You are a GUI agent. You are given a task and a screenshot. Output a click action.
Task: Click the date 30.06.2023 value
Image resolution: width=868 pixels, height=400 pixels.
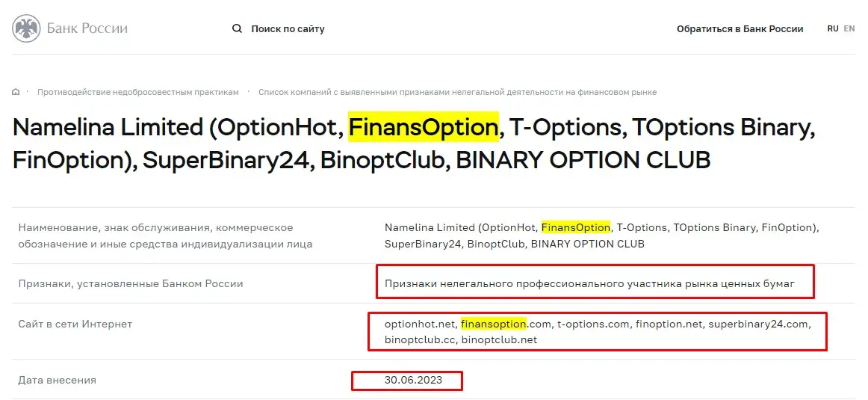click(413, 380)
